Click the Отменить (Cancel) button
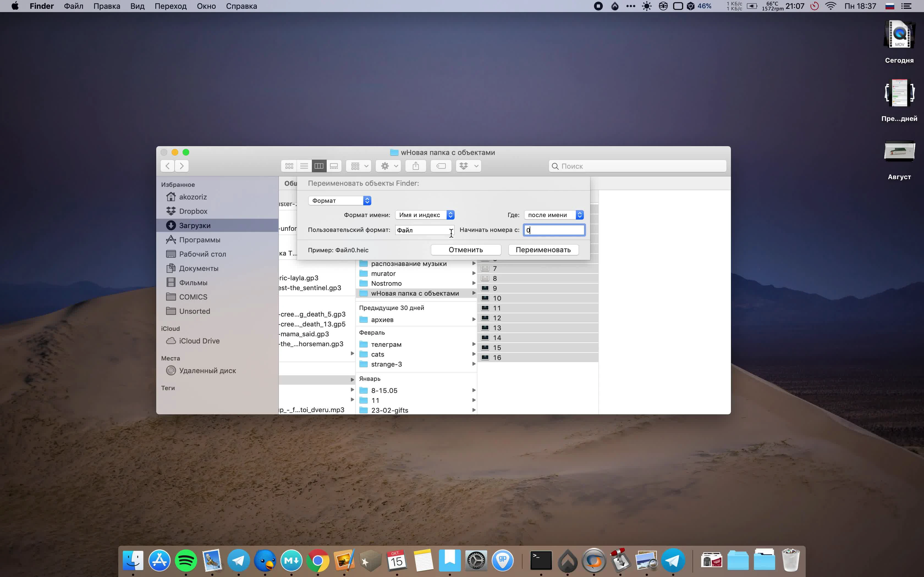This screenshot has height=577, width=924. pos(466,249)
